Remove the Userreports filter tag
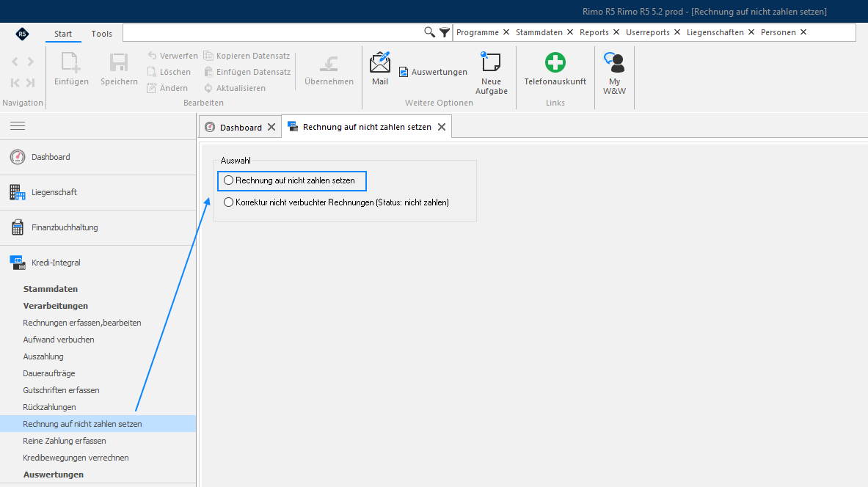The width and height of the screenshot is (868, 487). (677, 32)
